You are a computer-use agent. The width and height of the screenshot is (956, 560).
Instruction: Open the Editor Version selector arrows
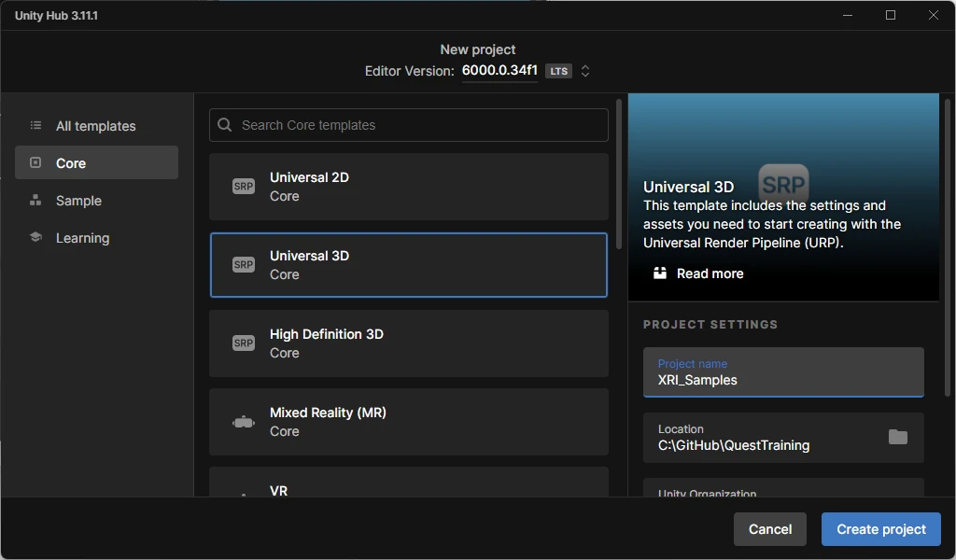585,70
